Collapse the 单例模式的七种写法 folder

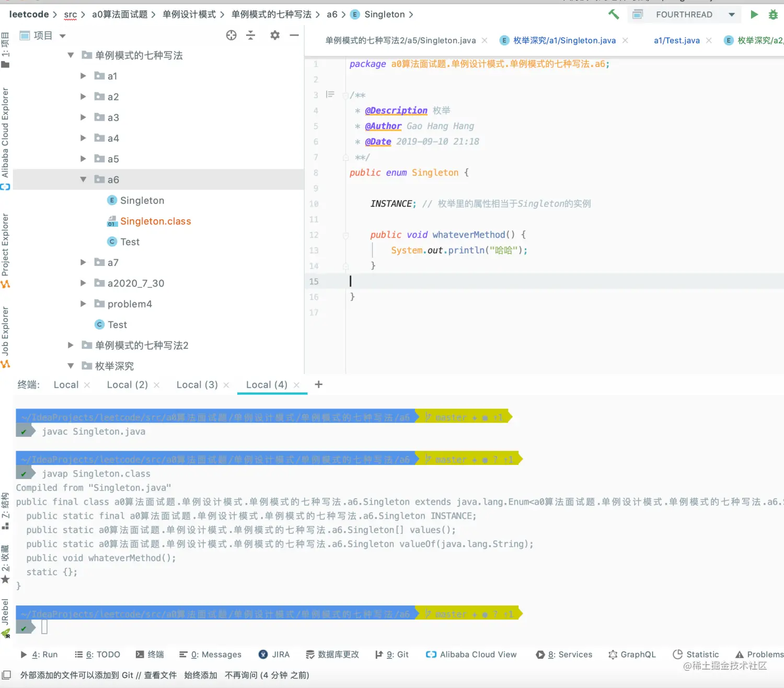71,55
